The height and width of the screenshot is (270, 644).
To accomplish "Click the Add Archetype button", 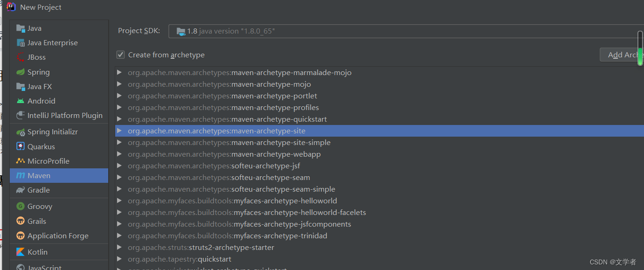I will pos(622,55).
